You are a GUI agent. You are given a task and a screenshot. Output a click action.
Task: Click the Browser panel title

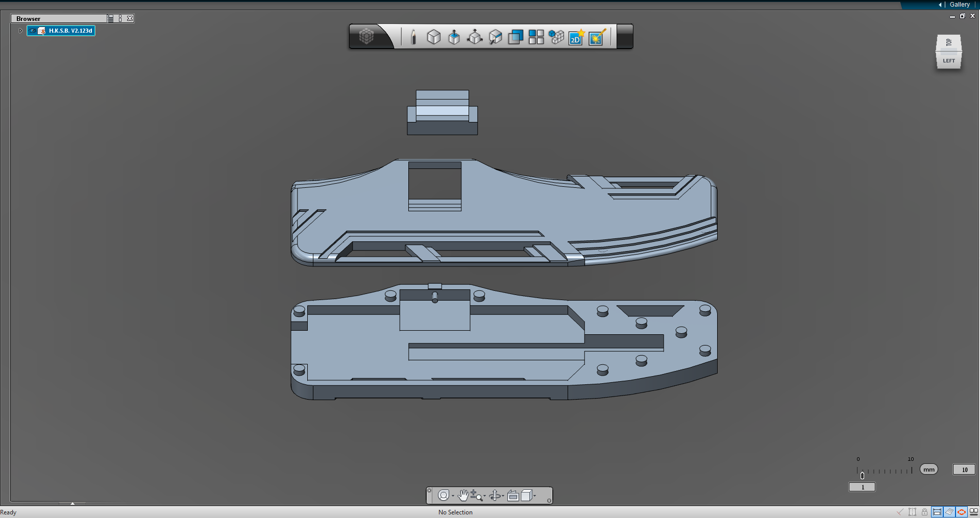28,18
